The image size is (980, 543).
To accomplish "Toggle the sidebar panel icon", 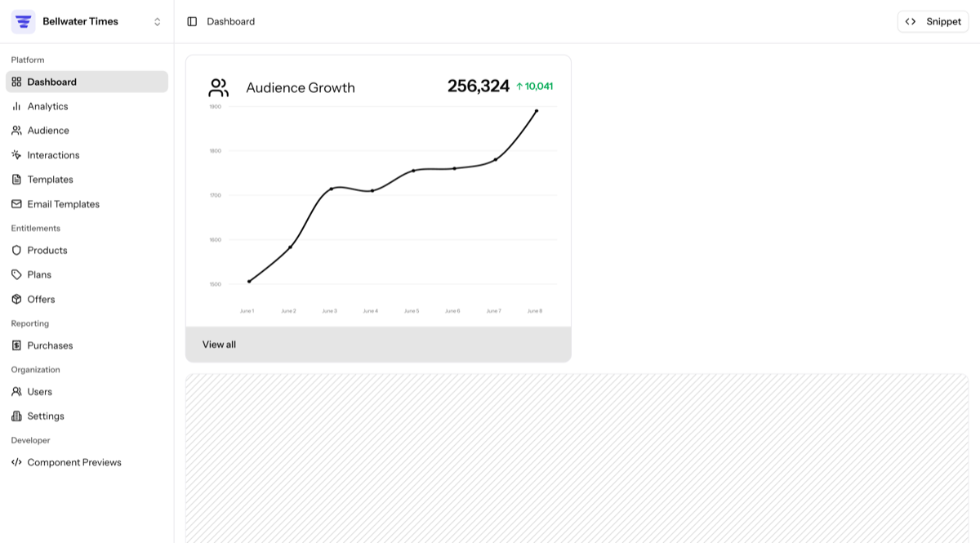I will click(192, 21).
